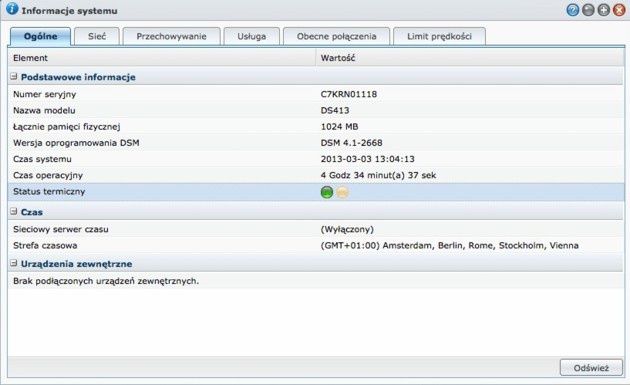Select the Ogólne tab
630x385 pixels.
point(40,36)
